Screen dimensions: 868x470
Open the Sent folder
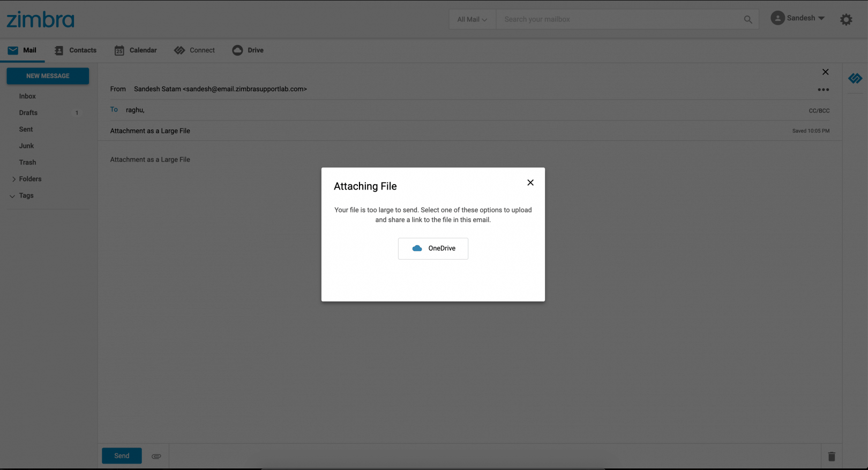[26, 130]
